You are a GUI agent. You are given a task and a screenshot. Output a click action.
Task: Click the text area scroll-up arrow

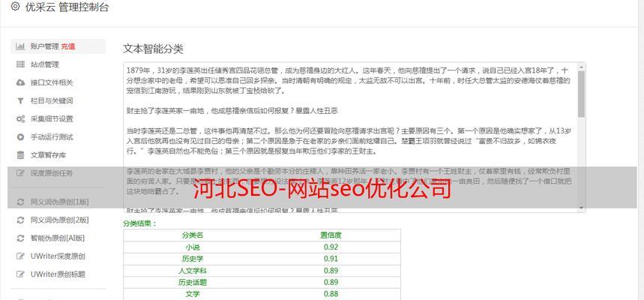[581, 67]
